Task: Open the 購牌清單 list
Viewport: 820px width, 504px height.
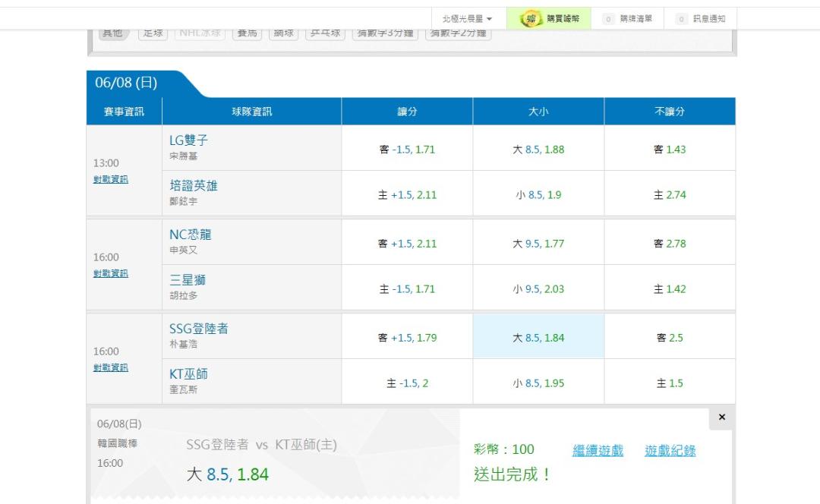Action: click(628, 19)
